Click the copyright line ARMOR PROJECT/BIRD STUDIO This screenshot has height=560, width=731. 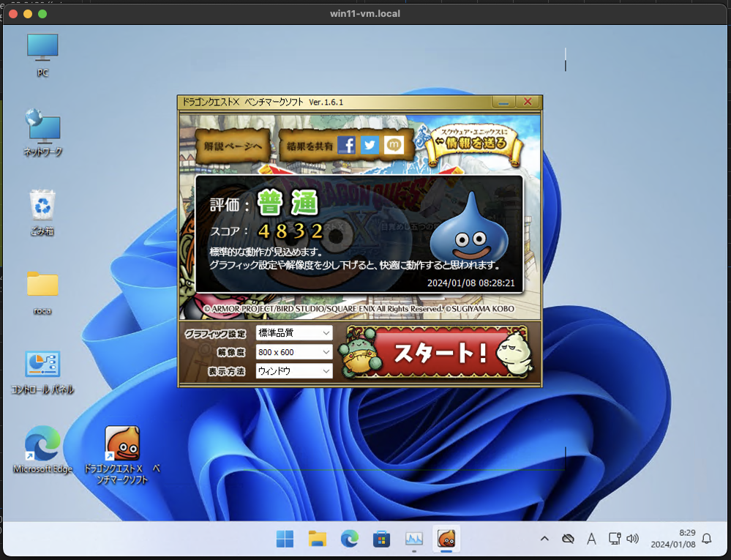(x=359, y=309)
